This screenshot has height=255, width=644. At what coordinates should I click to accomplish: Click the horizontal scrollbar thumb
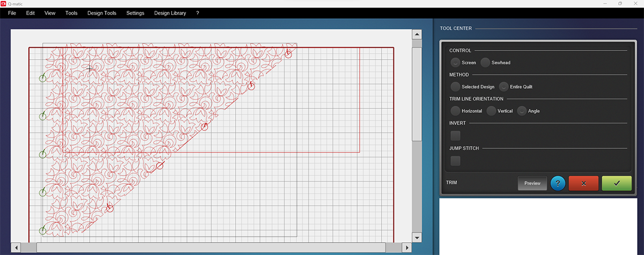point(210,247)
